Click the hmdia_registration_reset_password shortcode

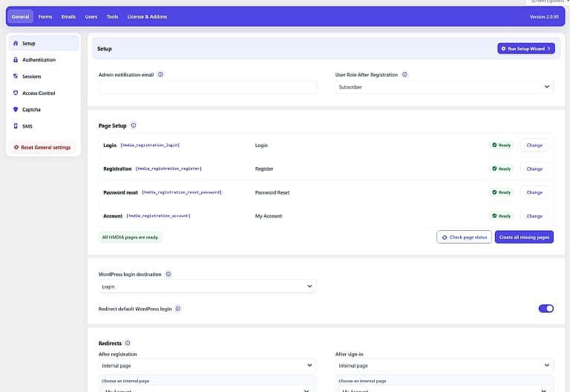(x=182, y=192)
